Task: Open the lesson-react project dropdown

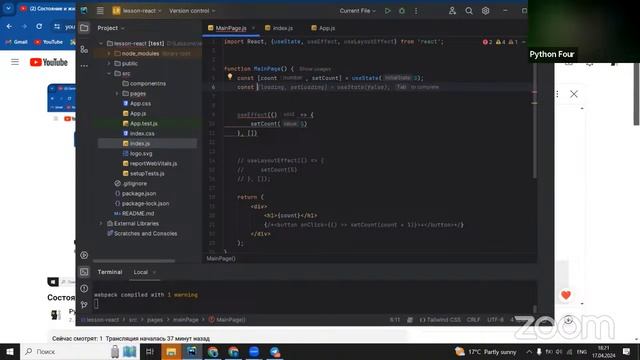Action: click(137, 11)
